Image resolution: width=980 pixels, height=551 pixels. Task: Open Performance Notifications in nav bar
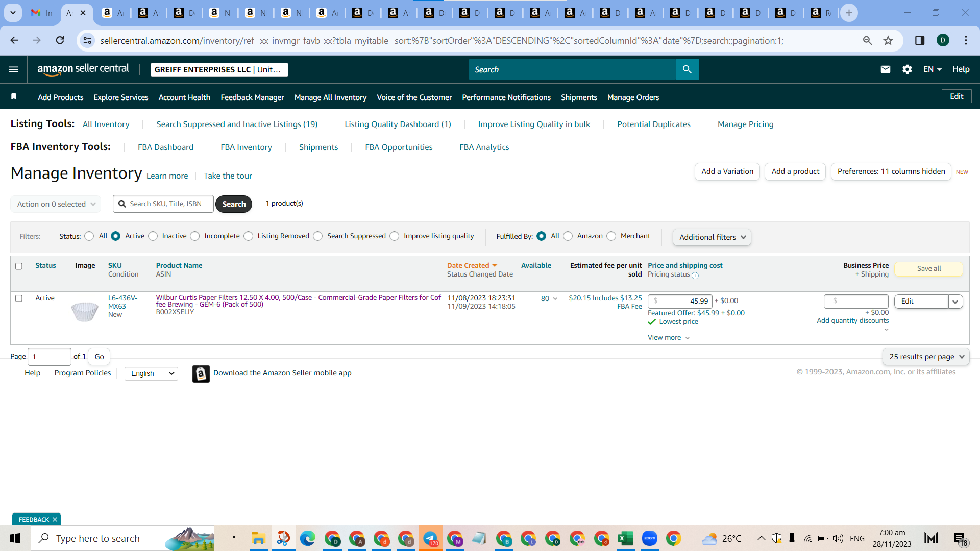pos(506,97)
